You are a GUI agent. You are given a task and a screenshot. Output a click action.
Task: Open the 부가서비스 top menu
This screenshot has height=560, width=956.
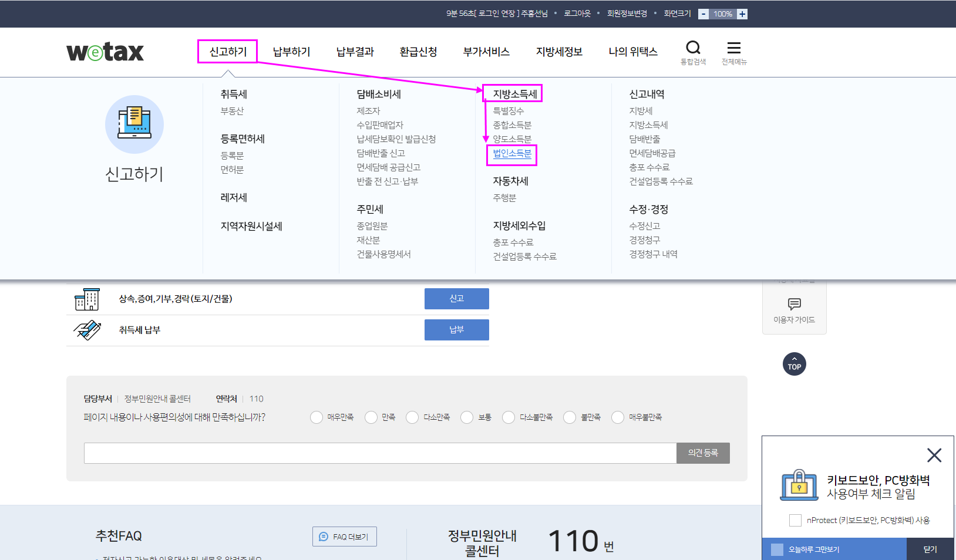click(486, 52)
